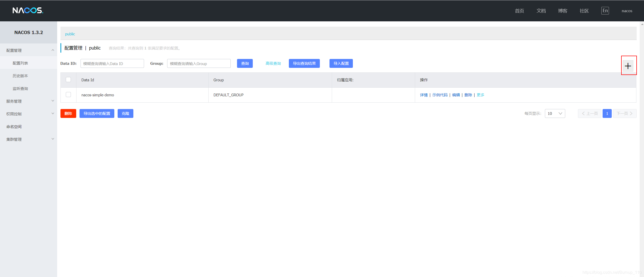This screenshot has width=644, height=277.
Task: Open 社区 in the top navigation
Action: 584,11
